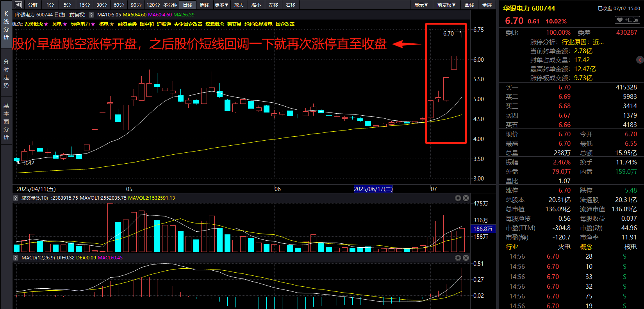
Task: Click 左移 to shift chart left
Action: pyautogui.click(x=273, y=5)
